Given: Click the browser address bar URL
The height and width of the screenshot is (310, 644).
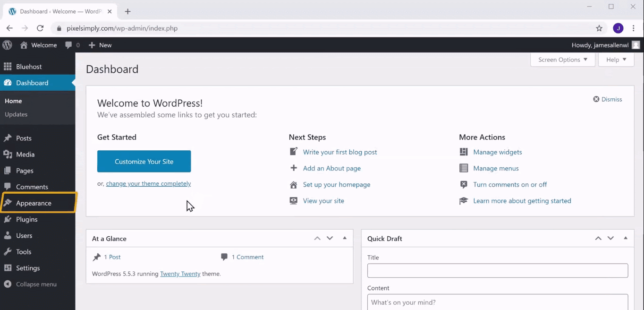Looking at the screenshot, I should [122, 28].
